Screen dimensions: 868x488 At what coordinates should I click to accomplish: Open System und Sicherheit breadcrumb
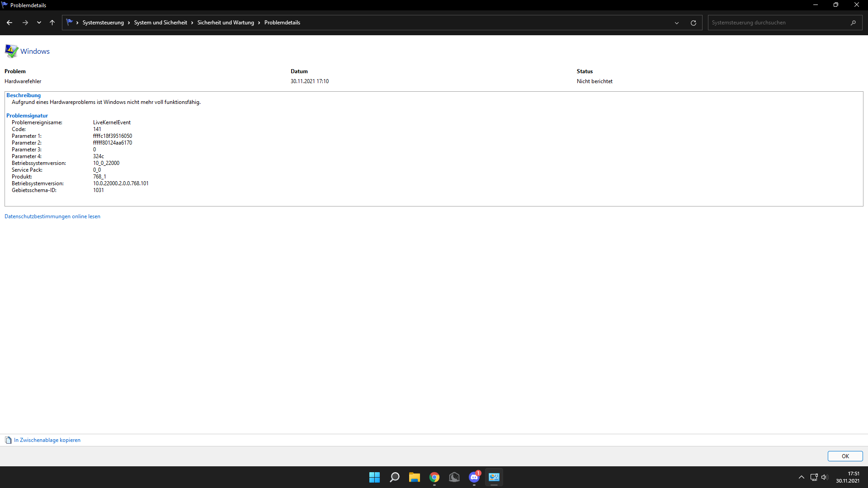click(x=160, y=23)
